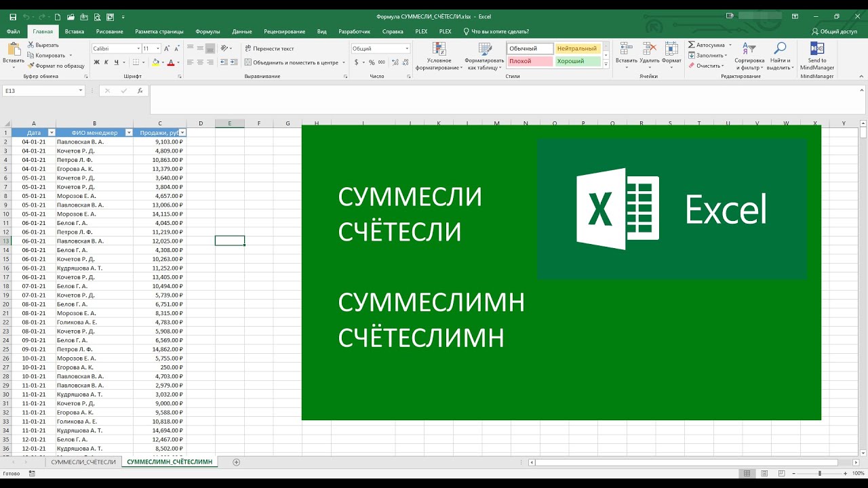The image size is (868, 488).
Task: Switch to Вставка ribbon tab
Action: coord(75,31)
